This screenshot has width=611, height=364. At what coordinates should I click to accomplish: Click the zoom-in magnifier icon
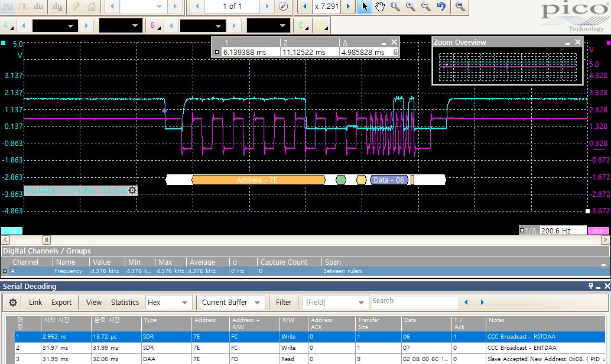click(409, 7)
